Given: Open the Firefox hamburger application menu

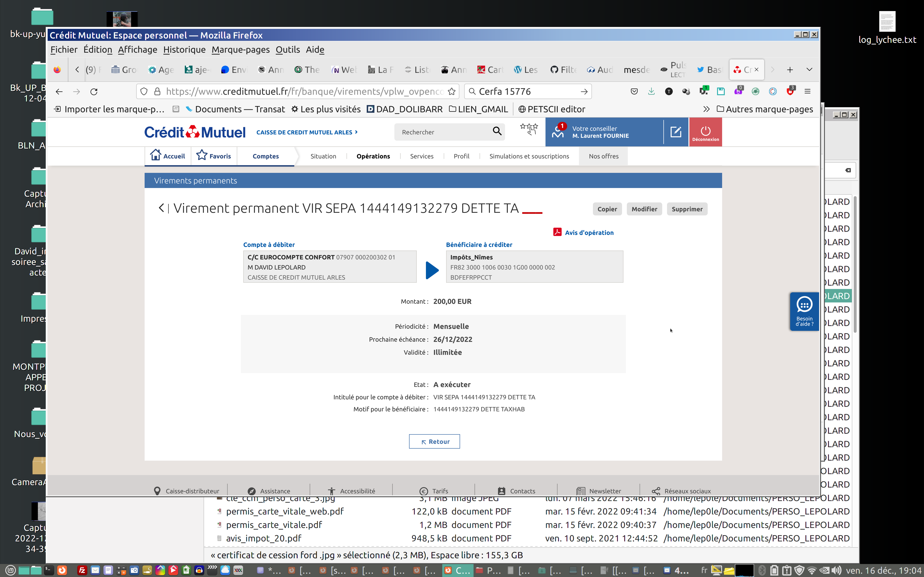Looking at the screenshot, I should pos(807,92).
